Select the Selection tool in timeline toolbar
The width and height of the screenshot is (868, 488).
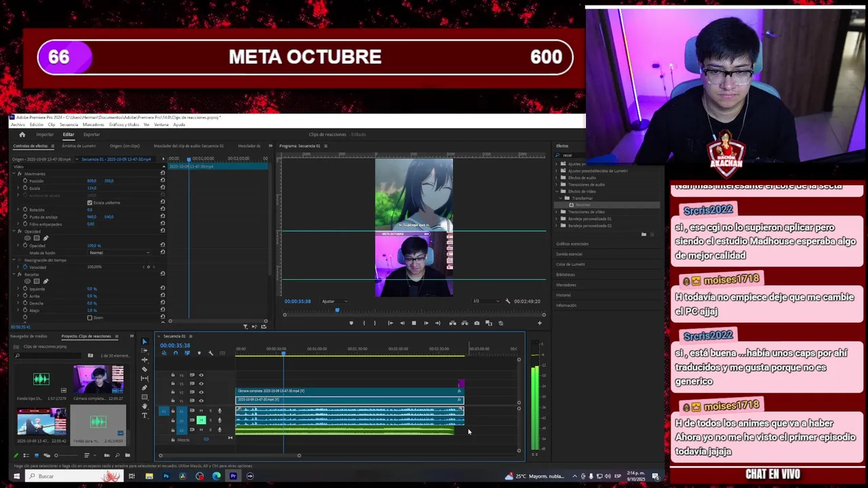(144, 342)
